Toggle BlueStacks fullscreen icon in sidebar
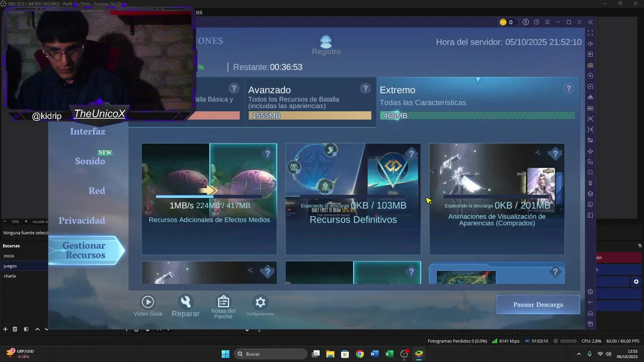The image size is (644, 362). pos(590,33)
